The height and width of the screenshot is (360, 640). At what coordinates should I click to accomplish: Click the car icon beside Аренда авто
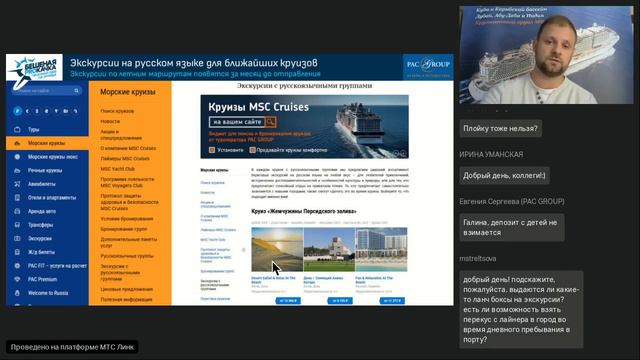coord(17,211)
